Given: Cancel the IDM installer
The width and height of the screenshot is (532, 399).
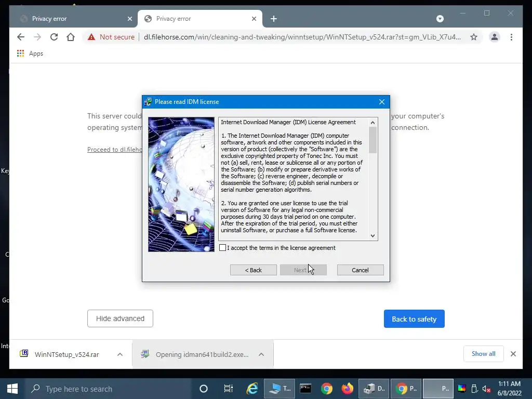Looking at the screenshot, I should [x=361, y=270].
